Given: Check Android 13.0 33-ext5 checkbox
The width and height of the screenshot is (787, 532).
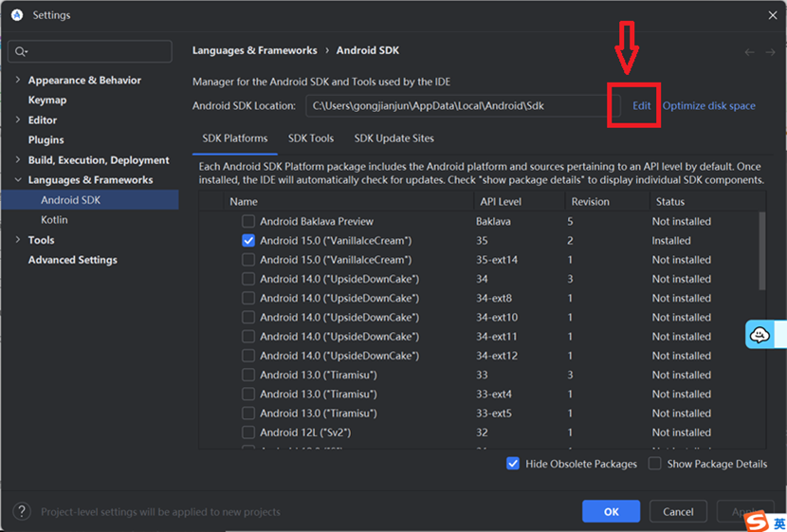Looking at the screenshot, I should point(247,413).
